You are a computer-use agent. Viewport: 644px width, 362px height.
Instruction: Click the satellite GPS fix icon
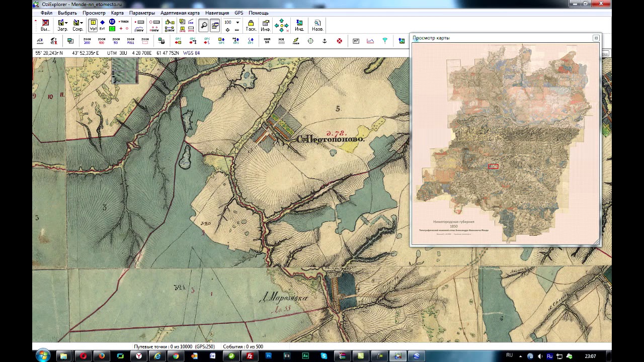[296, 41]
